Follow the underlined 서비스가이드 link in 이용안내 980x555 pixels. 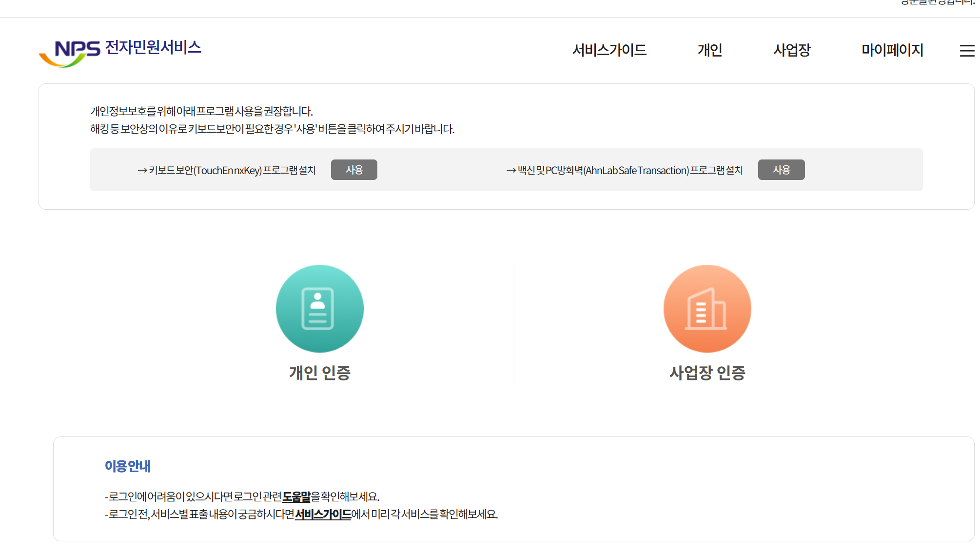click(x=323, y=514)
